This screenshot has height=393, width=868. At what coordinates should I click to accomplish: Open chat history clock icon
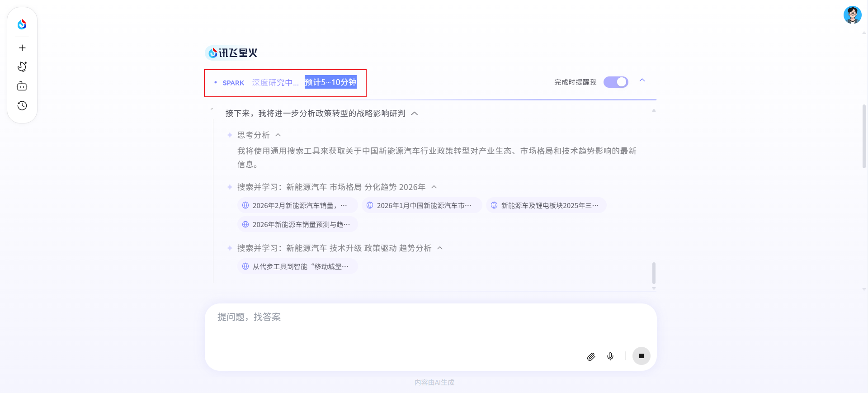click(22, 106)
